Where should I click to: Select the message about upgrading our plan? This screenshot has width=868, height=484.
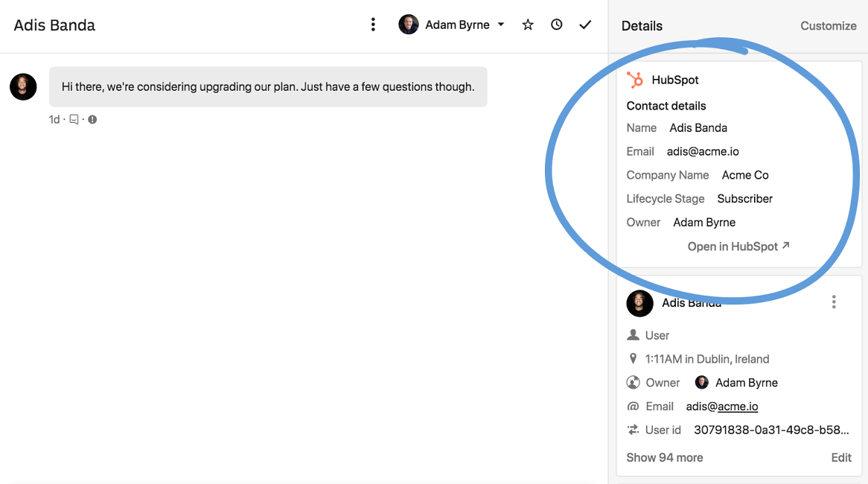click(x=268, y=87)
